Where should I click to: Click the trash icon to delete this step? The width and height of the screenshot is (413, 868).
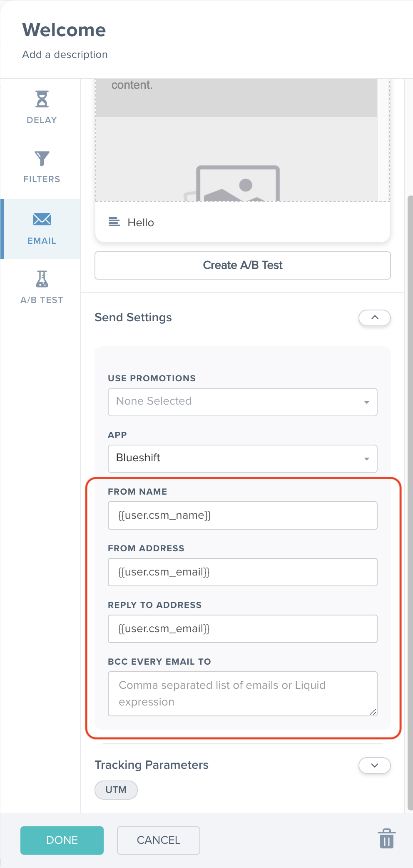click(x=386, y=839)
